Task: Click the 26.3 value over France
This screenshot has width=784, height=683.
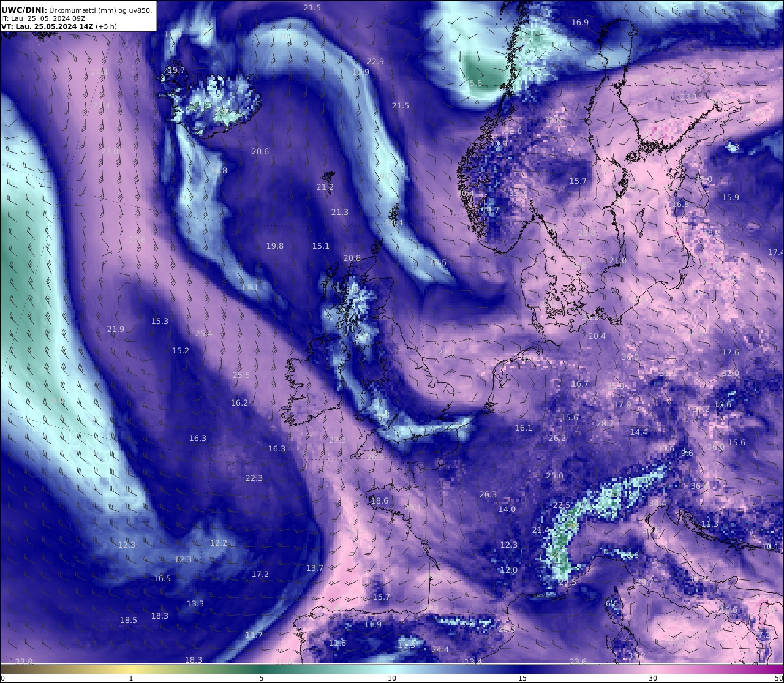Action: coord(488,494)
